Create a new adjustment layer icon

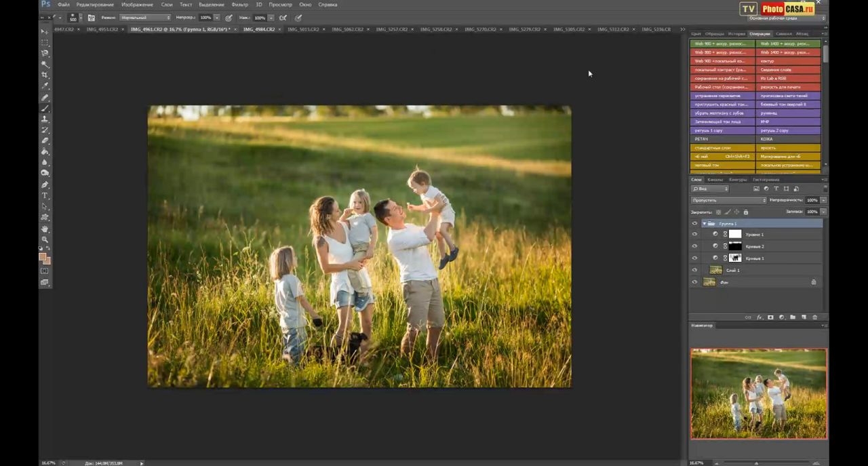click(x=781, y=317)
